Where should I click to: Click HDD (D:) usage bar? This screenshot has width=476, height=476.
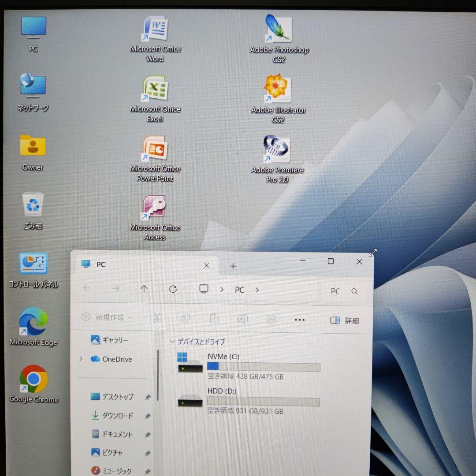click(x=263, y=402)
